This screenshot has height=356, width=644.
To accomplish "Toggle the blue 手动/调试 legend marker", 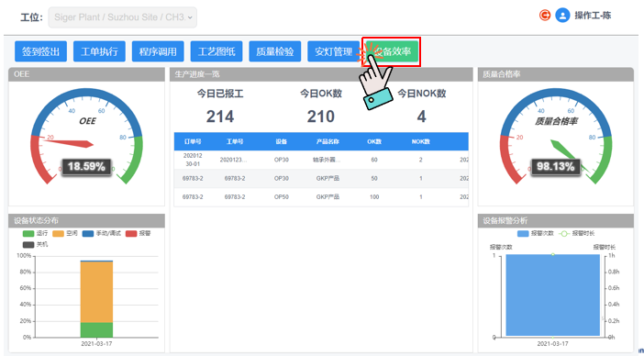I will click(88, 234).
